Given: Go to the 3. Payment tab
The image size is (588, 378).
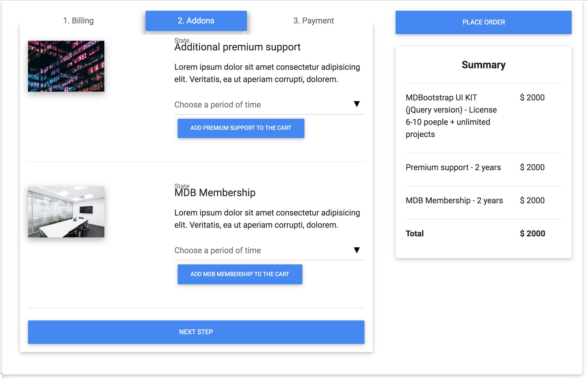Looking at the screenshot, I should (x=314, y=21).
